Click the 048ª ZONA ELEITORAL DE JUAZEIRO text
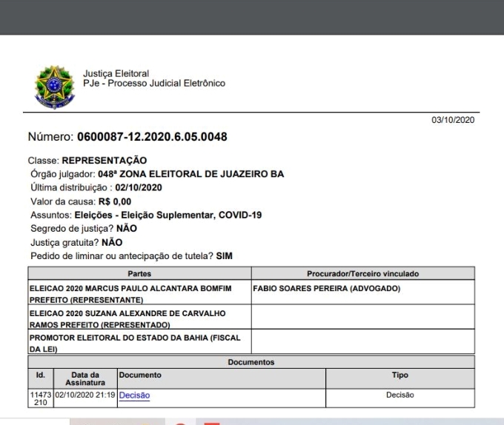Viewport: 504px width, 425px height. click(191, 175)
